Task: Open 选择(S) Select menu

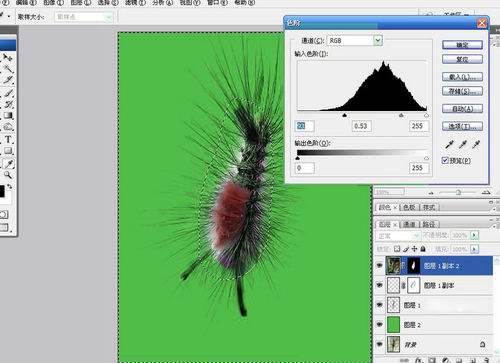Action: point(108,3)
